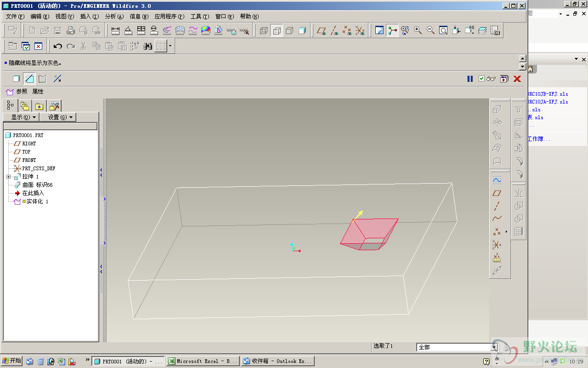Toggle the spin center display

392,30
